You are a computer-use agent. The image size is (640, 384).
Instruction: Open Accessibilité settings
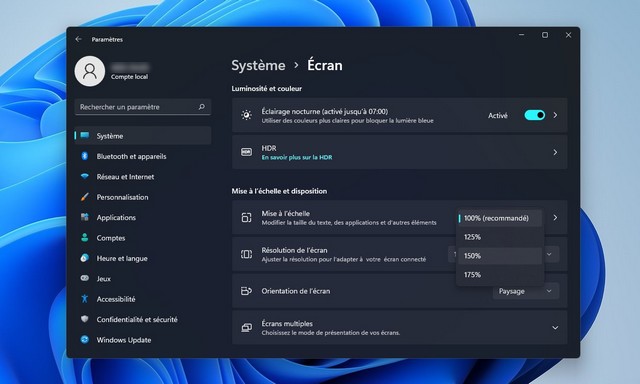(143, 299)
